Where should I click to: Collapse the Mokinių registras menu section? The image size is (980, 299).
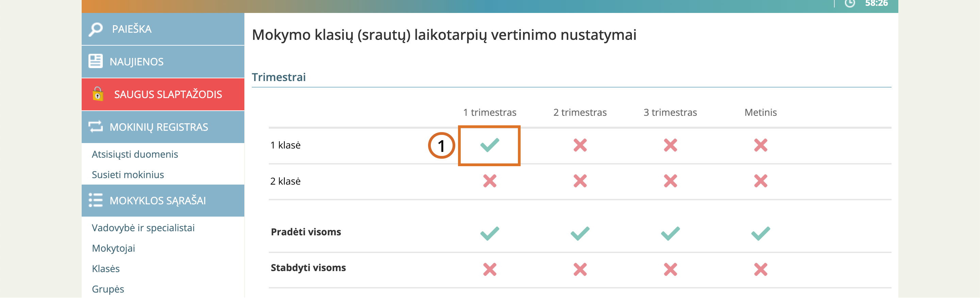159,127
